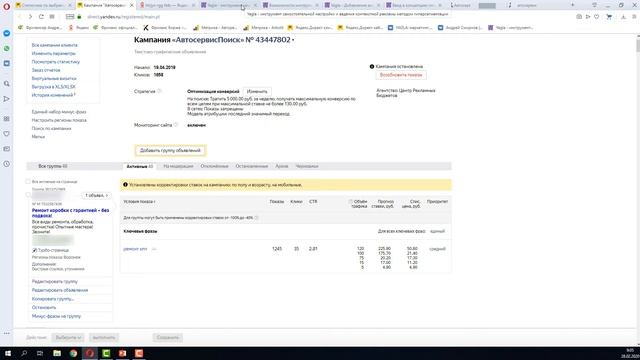Switch to 'Активные' groups tab

pyautogui.click(x=140, y=167)
